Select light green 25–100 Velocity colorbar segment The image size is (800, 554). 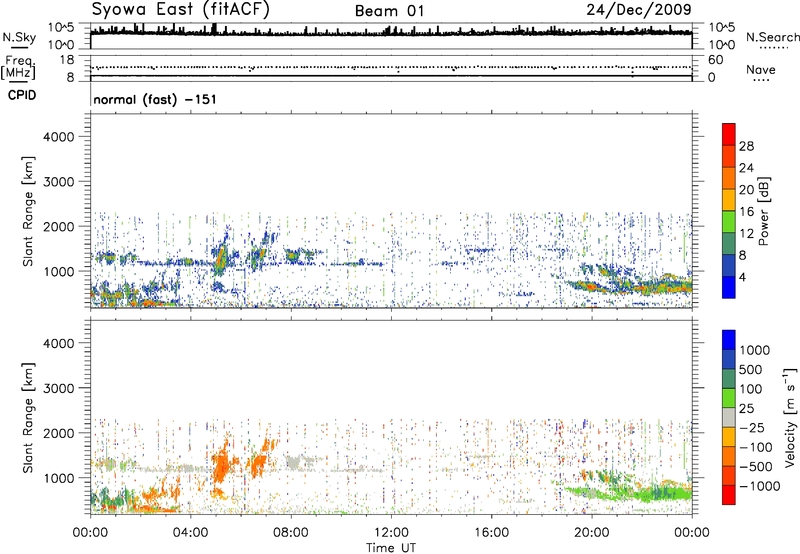[x=729, y=398]
